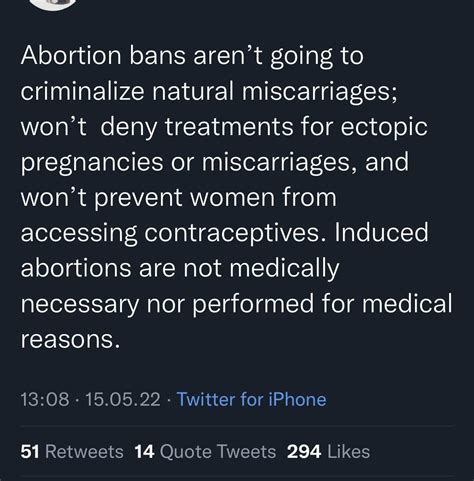Click the word contraceptives in the tweet
Image resolution: width=474 pixels, height=481 pixels.
(232, 233)
